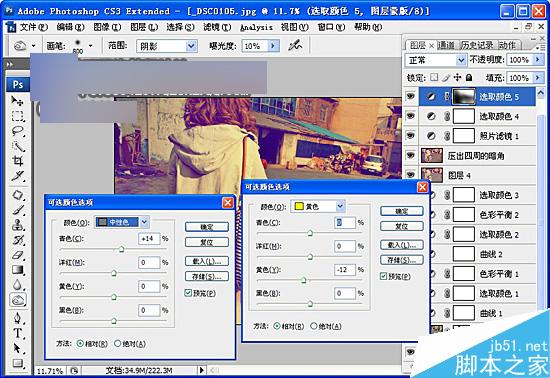This screenshot has width=550, height=378.
Task: Open the Analysis menu
Action: point(256,27)
